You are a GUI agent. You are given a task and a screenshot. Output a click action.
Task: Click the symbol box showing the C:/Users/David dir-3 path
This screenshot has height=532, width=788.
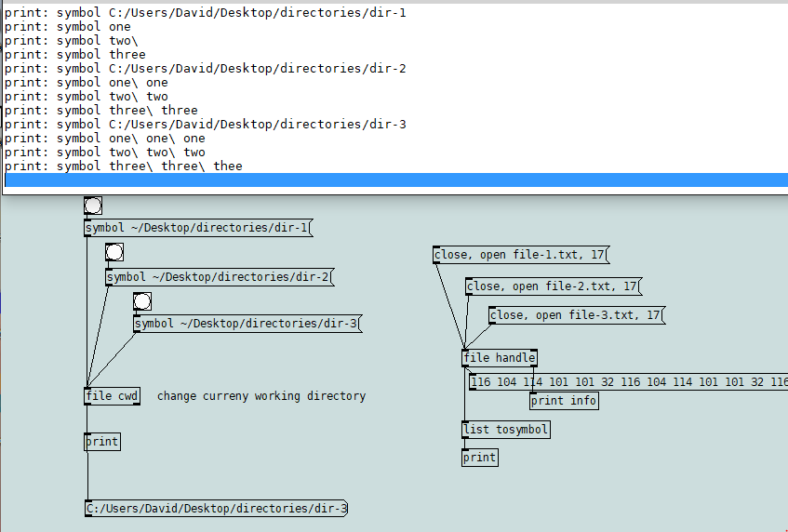tap(216, 509)
